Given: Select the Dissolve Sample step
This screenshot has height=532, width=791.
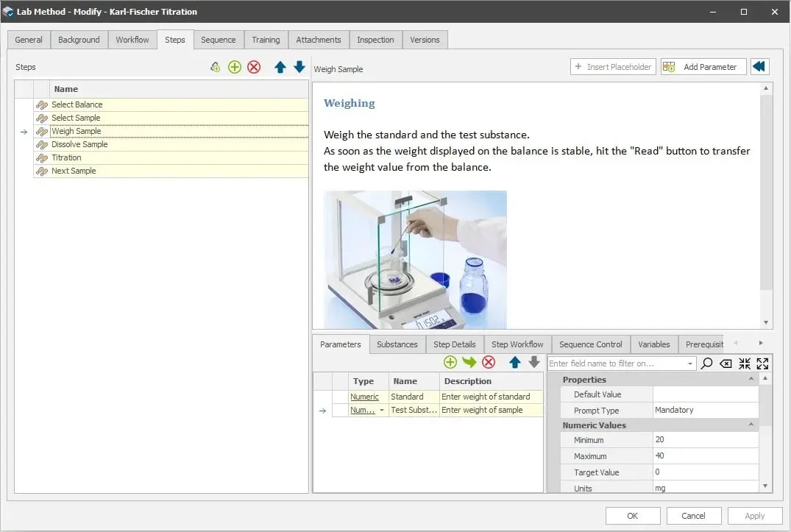Looking at the screenshot, I should tap(171, 145).
